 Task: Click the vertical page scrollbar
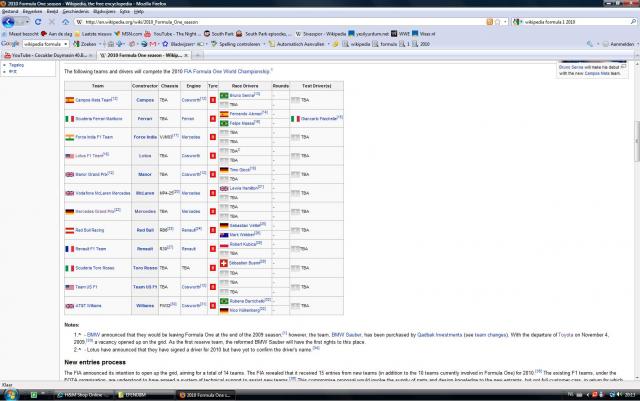637,141
